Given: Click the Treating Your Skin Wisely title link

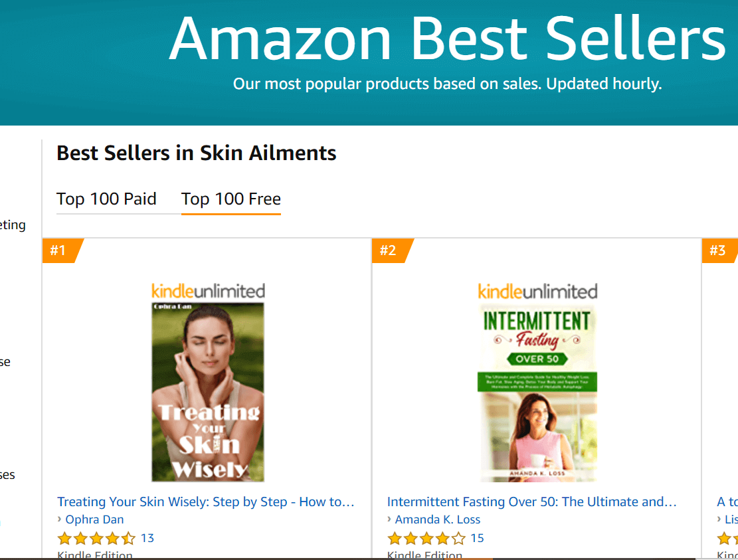Looking at the screenshot, I should pyautogui.click(x=206, y=502).
